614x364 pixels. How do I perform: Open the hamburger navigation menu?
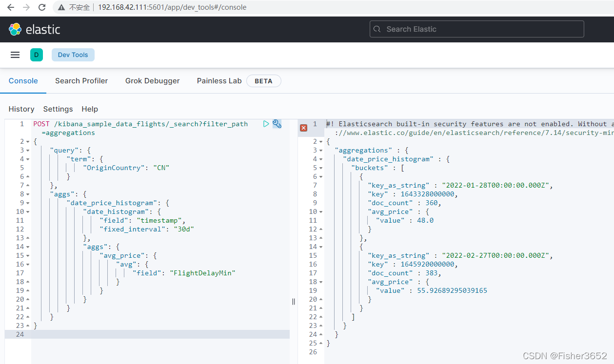pos(15,55)
